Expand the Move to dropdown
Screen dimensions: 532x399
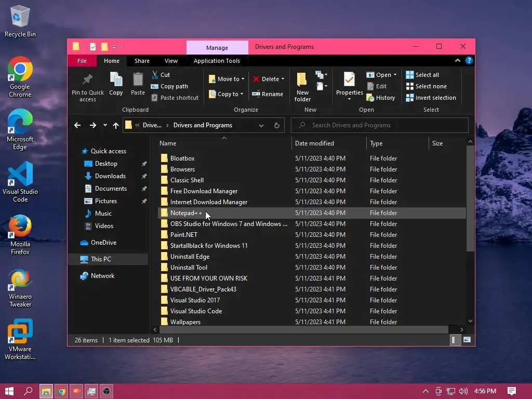(x=243, y=79)
